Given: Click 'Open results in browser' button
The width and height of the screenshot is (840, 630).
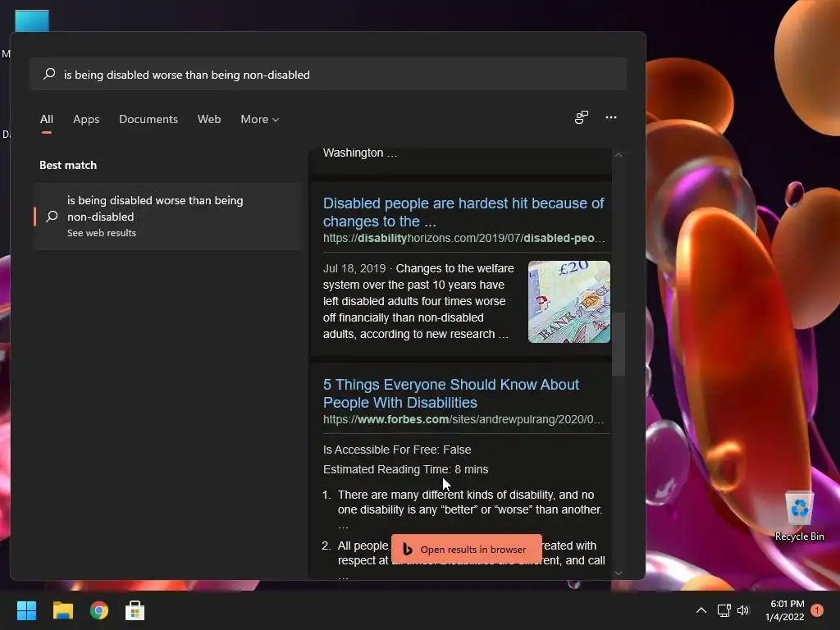Looking at the screenshot, I should [467, 549].
